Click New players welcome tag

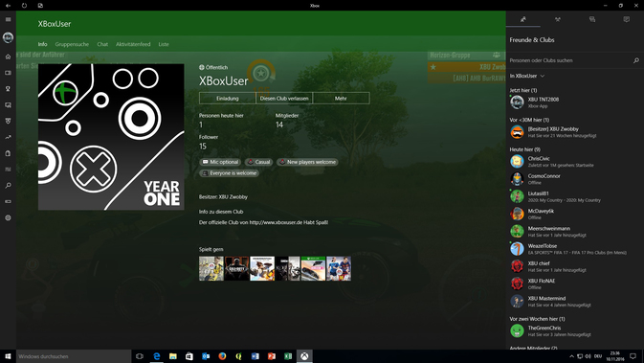(x=307, y=162)
